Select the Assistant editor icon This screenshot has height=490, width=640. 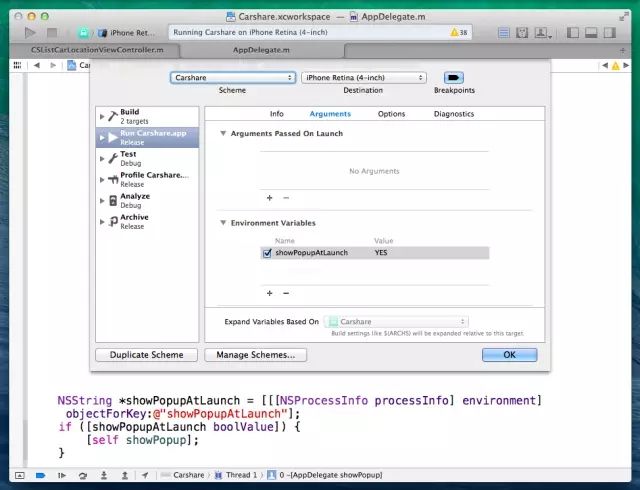(522, 33)
